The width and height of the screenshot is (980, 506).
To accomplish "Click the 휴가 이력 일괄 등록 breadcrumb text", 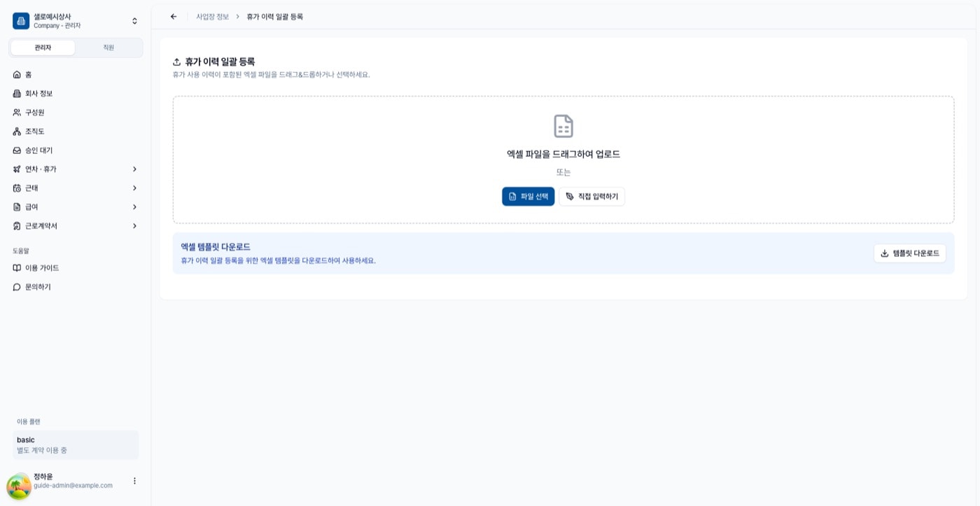I will [275, 17].
